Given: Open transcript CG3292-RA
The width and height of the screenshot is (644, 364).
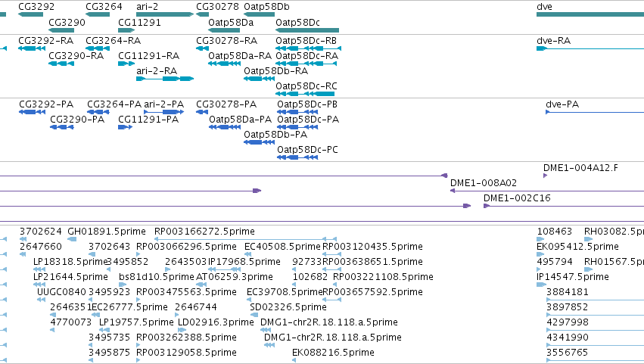Looking at the screenshot, I should tap(46, 41).
